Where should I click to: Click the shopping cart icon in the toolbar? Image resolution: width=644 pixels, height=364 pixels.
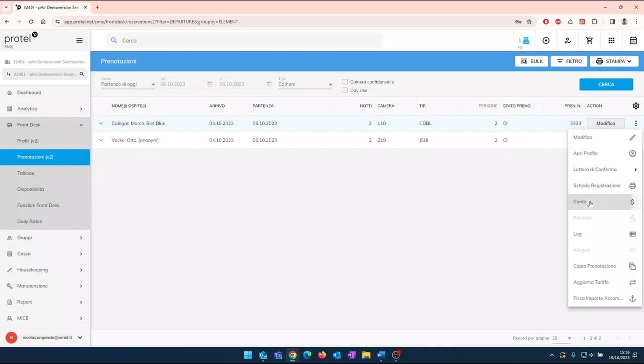tap(589, 40)
